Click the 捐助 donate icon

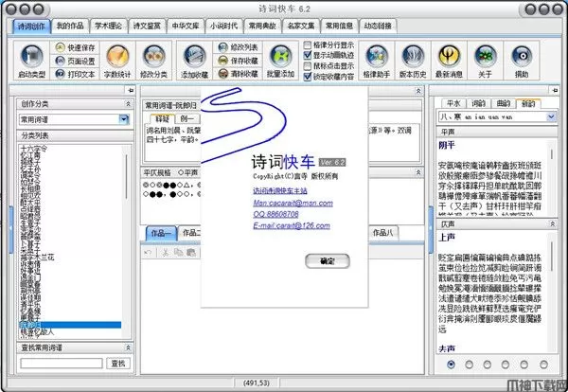click(x=522, y=56)
